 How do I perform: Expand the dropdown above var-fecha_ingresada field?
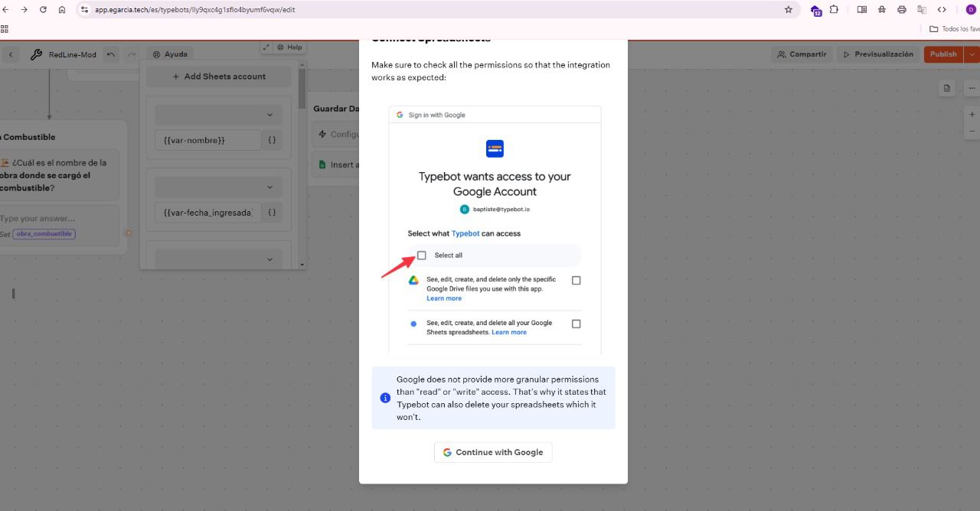(219, 187)
